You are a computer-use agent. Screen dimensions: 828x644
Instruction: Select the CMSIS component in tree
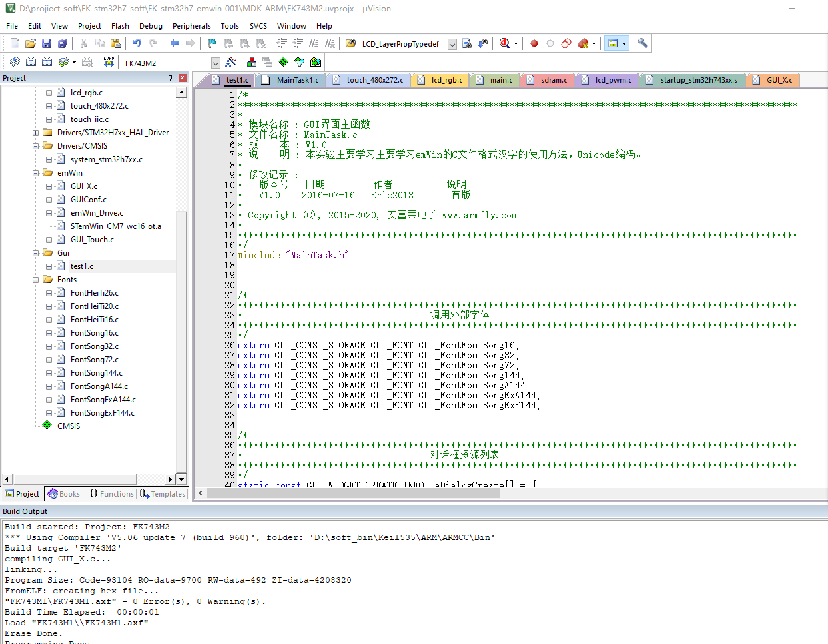(68, 426)
